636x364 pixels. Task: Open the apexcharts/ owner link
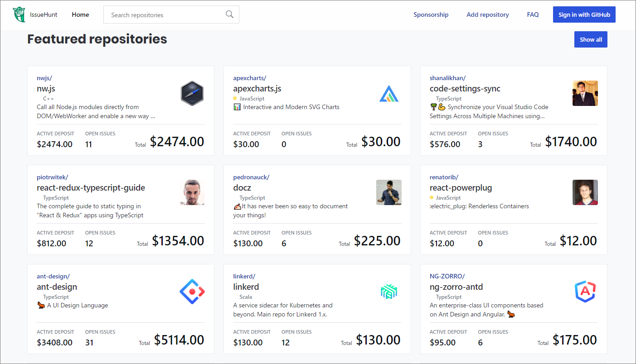(x=250, y=78)
